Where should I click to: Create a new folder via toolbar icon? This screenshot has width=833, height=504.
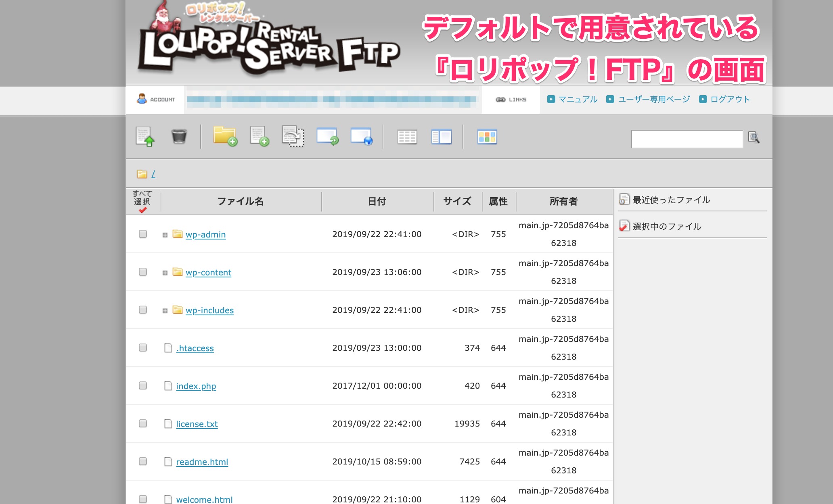225,136
